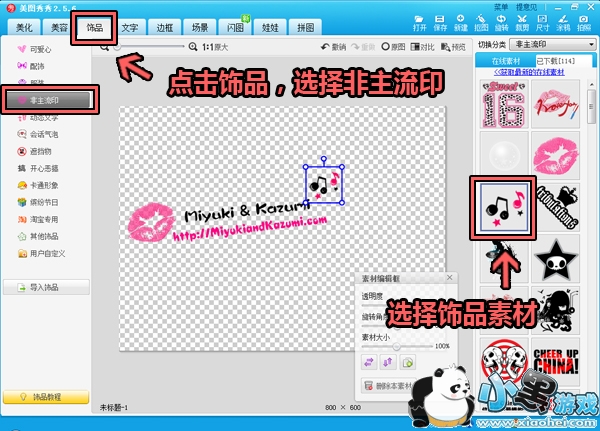Duplicate the material via copy icon
The width and height of the screenshot is (600, 431).
click(x=407, y=362)
